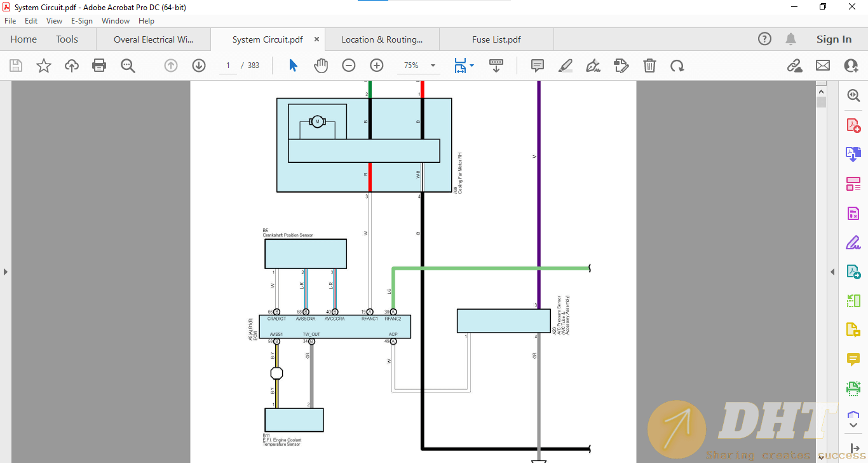The width and height of the screenshot is (868, 463).
Task: Select the Highlight text tool
Action: tap(565, 65)
